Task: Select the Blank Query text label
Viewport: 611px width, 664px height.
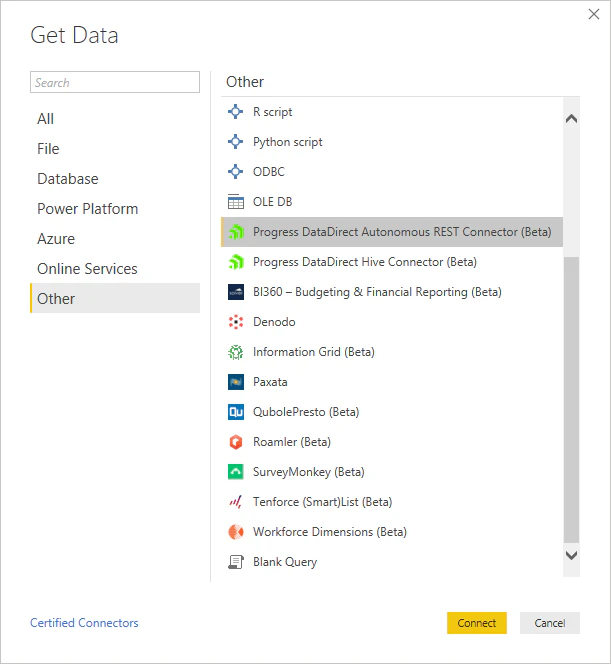Action: point(285,562)
